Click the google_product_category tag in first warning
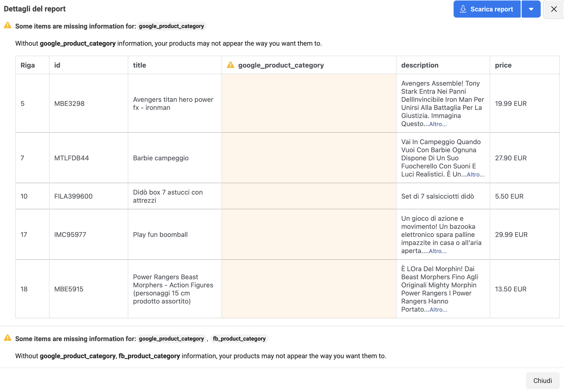Viewport: 564px width, 392px height. click(171, 26)
